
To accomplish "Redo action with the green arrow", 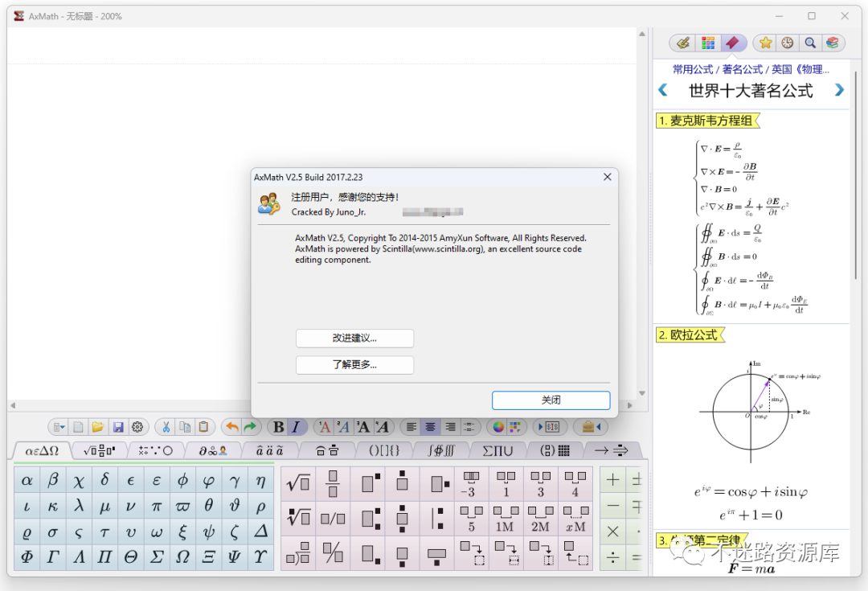I will (x=250, y=426).
